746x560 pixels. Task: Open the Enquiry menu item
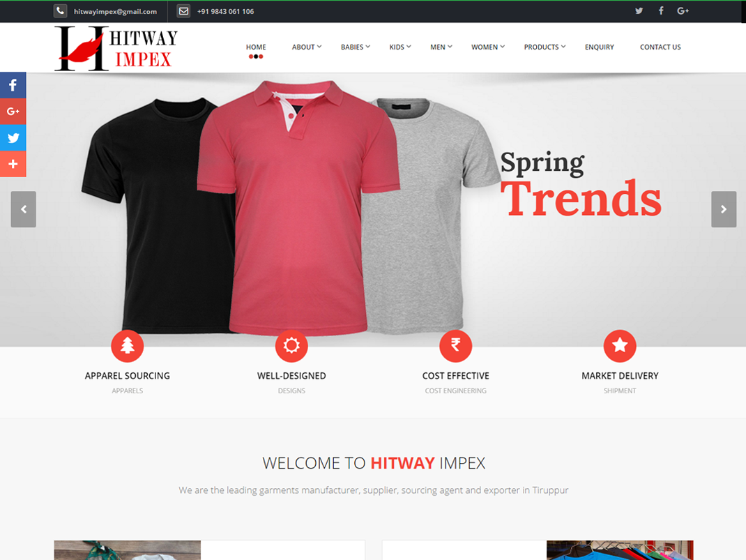pos(600,47)
